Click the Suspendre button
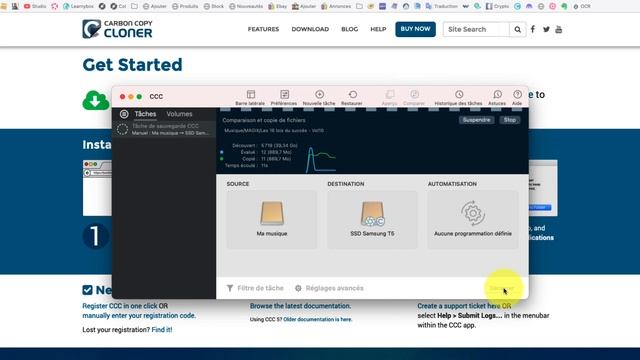The height and width of the screenshot is (360, 640). (476, 120)
